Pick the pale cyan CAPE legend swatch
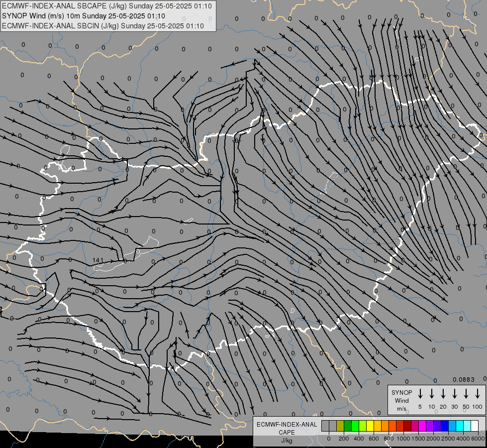This screenshot has width=487, height=448. click(467, 426)
